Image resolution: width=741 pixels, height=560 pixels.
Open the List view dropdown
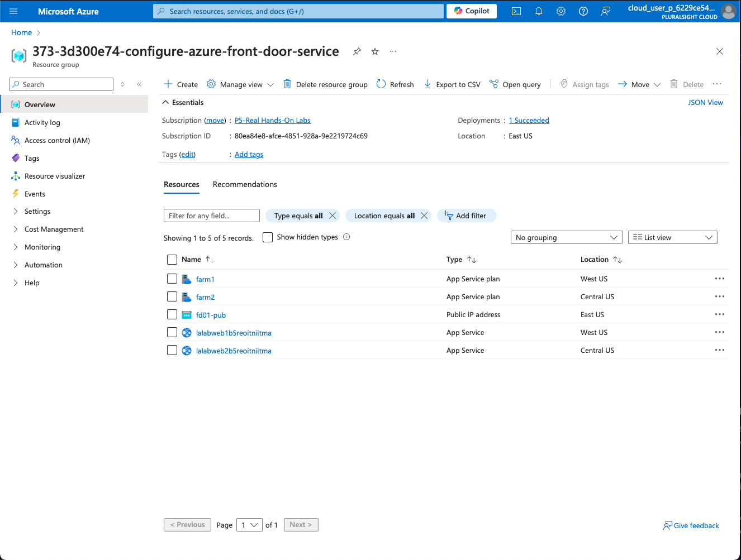pos(673,237)
